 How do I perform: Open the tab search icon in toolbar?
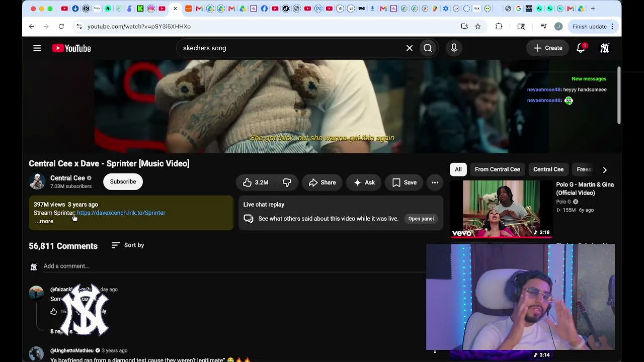[521, 26]
